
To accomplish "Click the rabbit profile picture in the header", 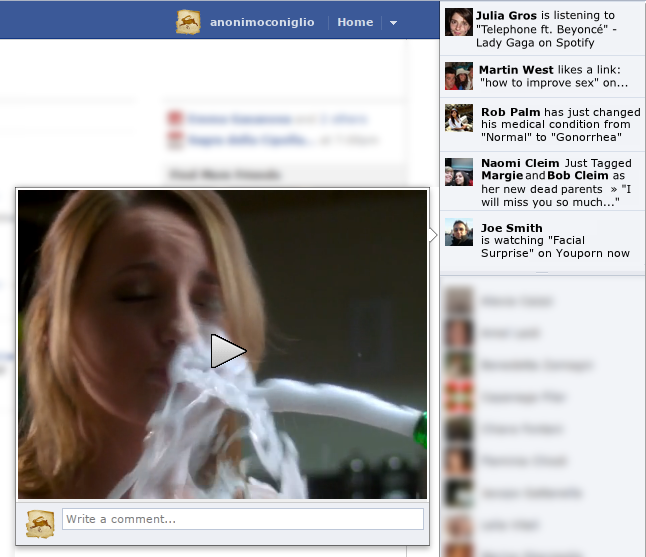I will 188,22.
